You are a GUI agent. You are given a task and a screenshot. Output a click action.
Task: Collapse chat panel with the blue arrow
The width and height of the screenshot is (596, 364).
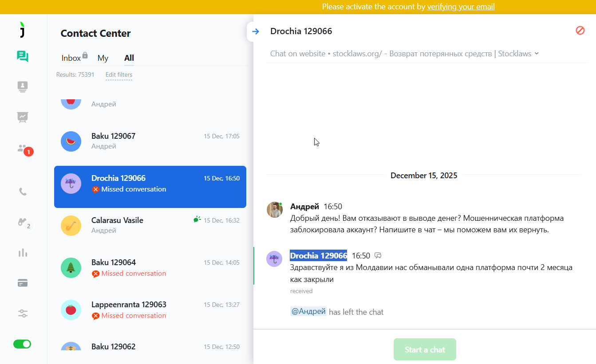(256, 31)
